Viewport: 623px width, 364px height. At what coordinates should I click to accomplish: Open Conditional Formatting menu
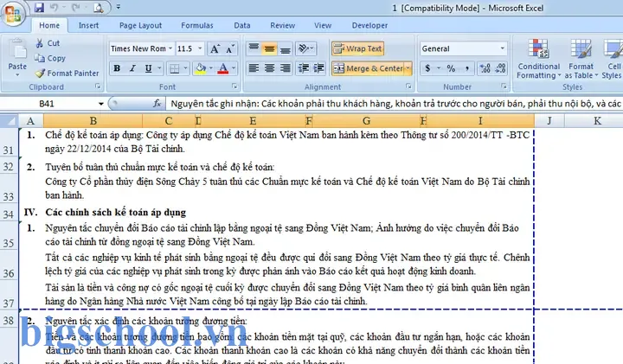tap(539, 59)
